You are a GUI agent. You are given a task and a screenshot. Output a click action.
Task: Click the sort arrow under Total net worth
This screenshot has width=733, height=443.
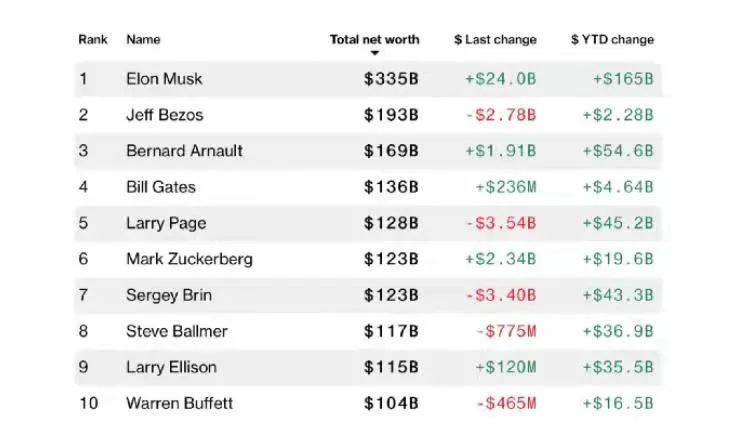[x=374, y=53]
